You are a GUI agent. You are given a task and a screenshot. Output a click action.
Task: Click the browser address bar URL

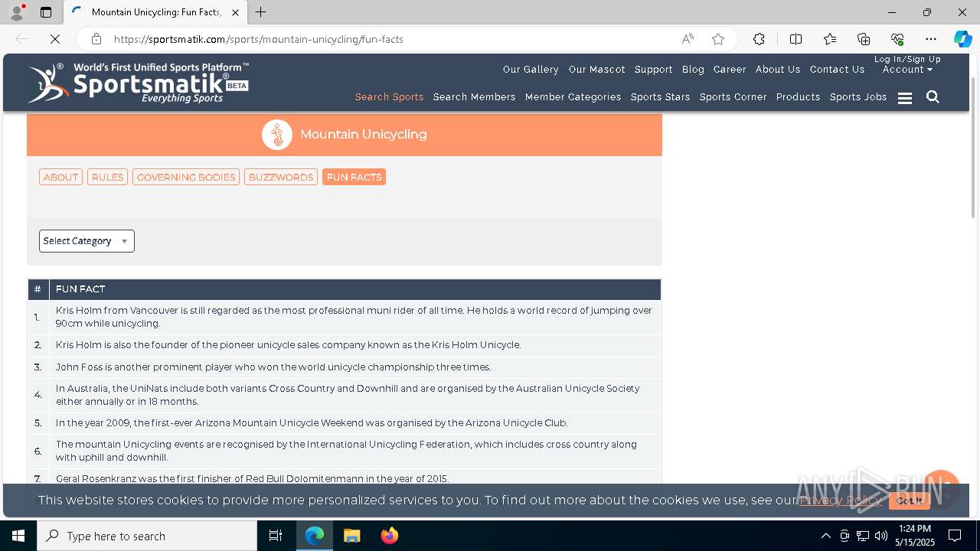[x=259, y=39]
